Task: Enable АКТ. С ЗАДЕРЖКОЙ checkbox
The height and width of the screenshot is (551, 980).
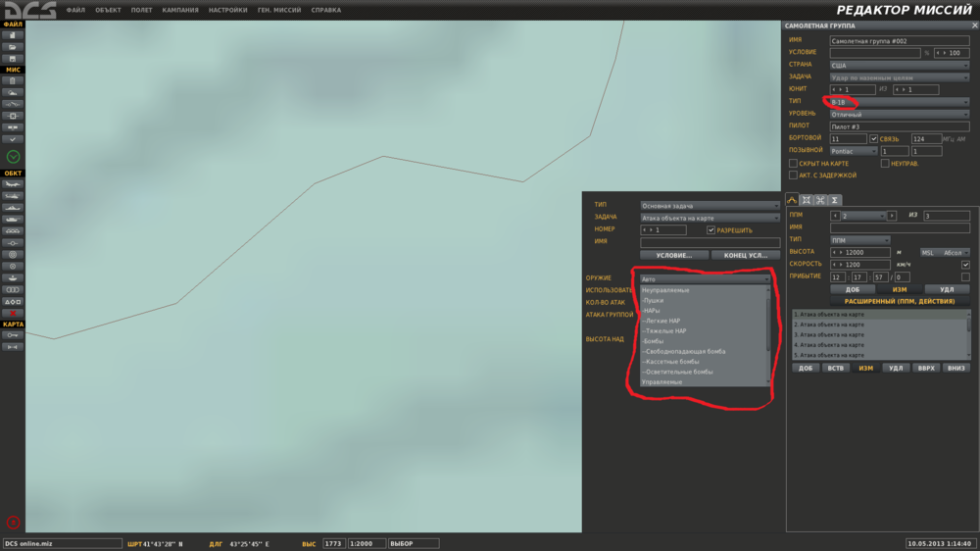Action: pyautogui.click(x=793, y=175)
